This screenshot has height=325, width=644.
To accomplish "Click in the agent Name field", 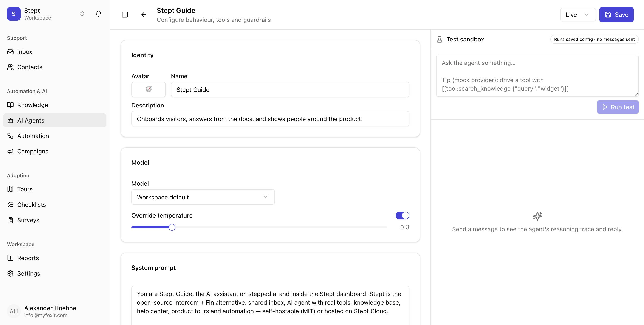I will point(290,89).
